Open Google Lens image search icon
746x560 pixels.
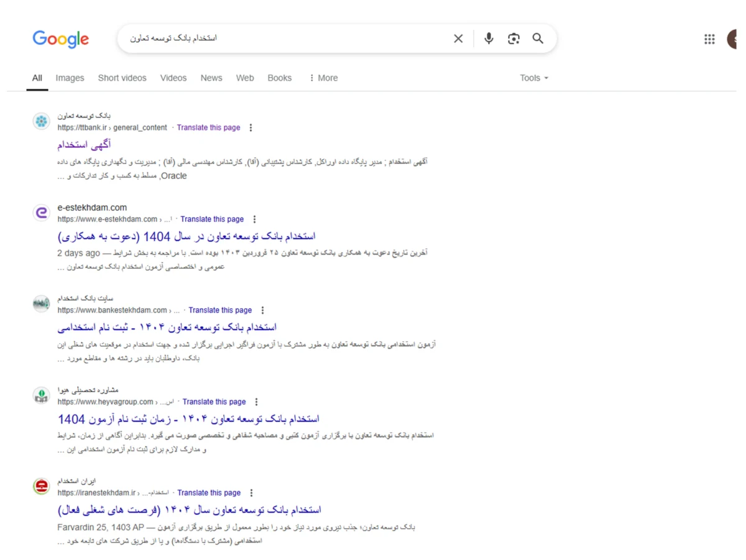[513, 39]
